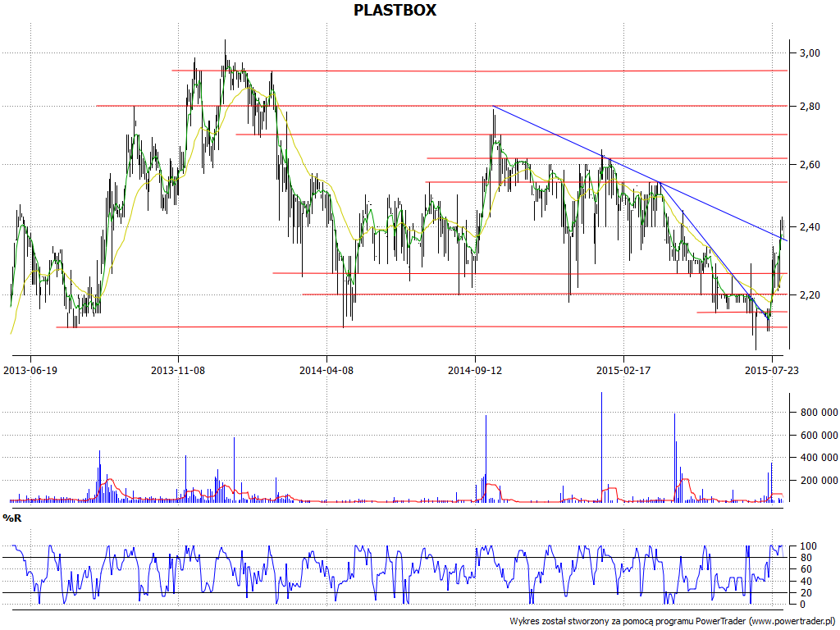Click the 40 value on %R axis
The width and height of the screenshot is (840, 630).
pos(806,582)
